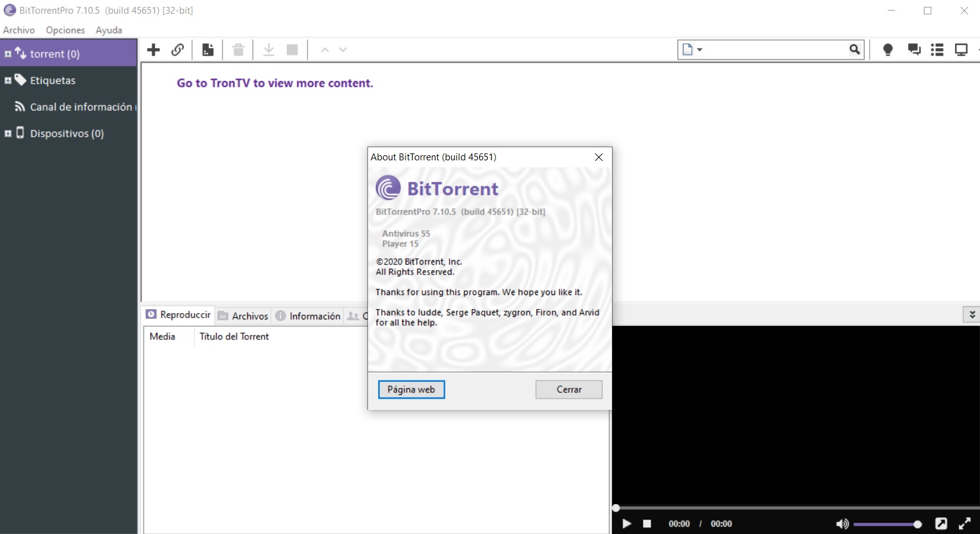Viewport: 980px width, 534px height.
Task: Move torrent down in queue arrow
Action: pos(342,50)
